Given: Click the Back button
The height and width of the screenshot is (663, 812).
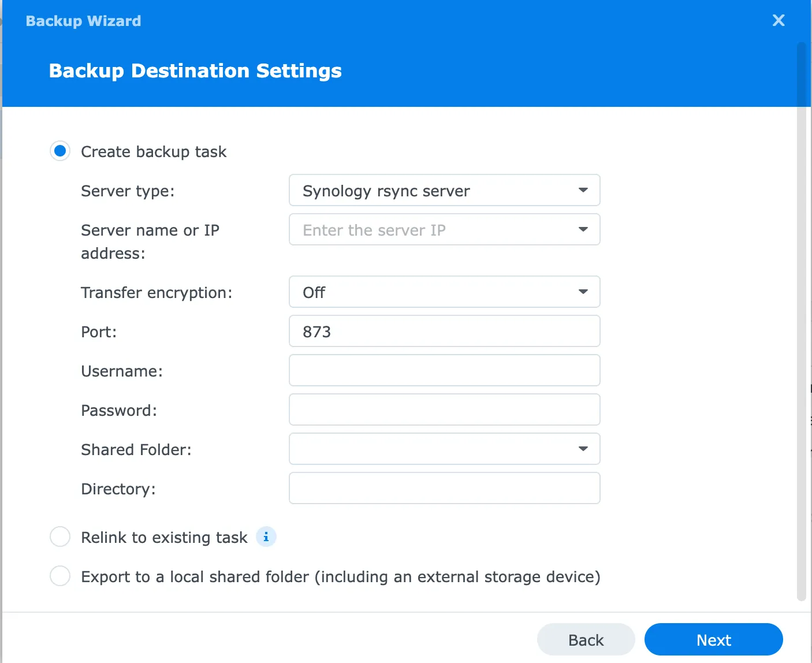Looking at the screenshot, I should pyautogui.click(x=586, y=639).
